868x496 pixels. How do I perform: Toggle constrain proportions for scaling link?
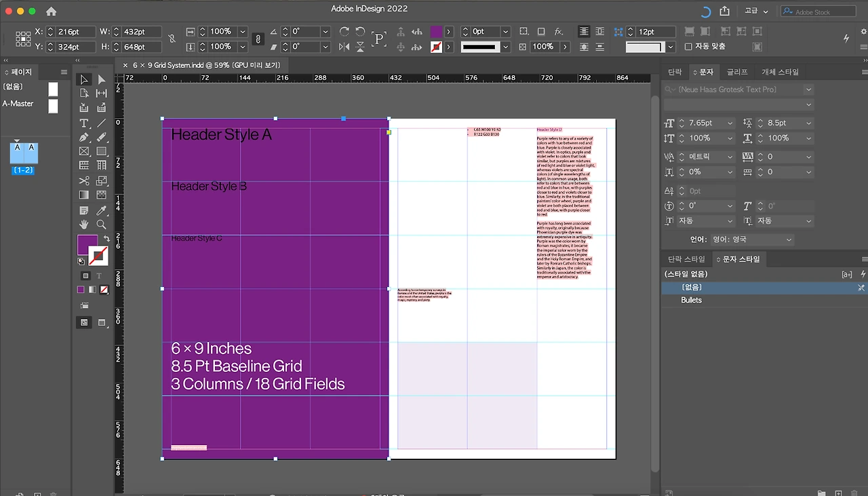(x=258, y=39)
